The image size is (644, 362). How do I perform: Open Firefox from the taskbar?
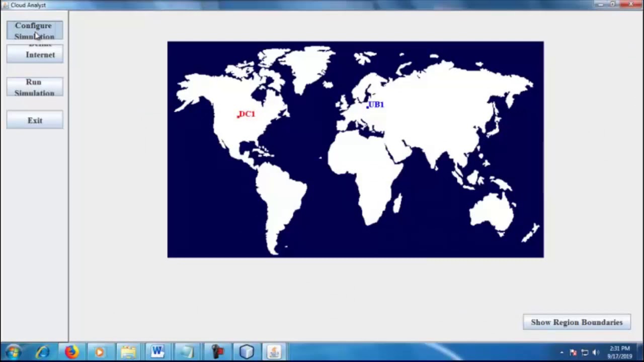pos(71,352)
